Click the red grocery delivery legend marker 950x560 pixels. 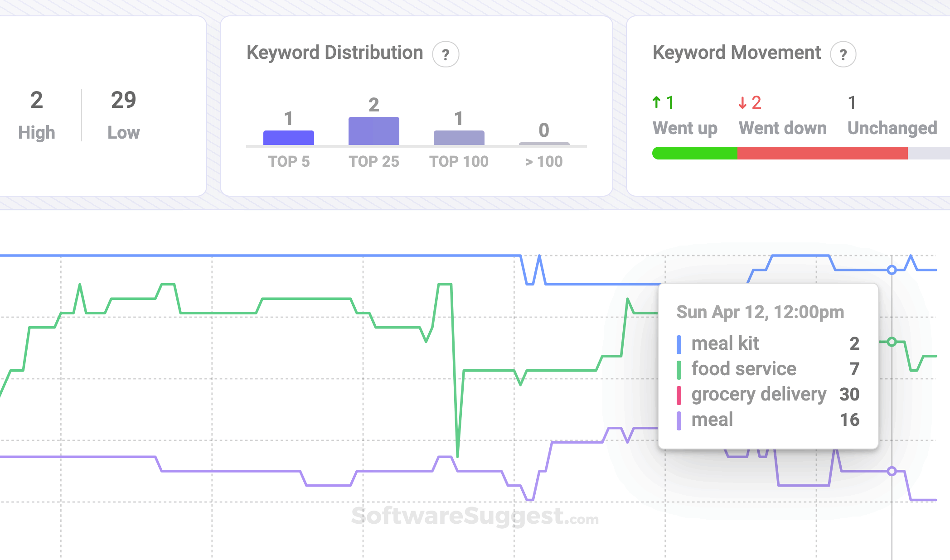pos(679,394)
